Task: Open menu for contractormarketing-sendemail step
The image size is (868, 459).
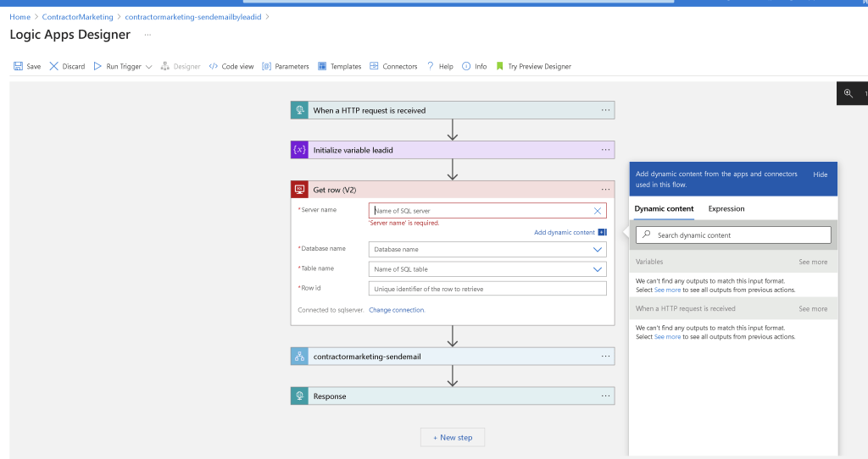Action: pos(605,357)
